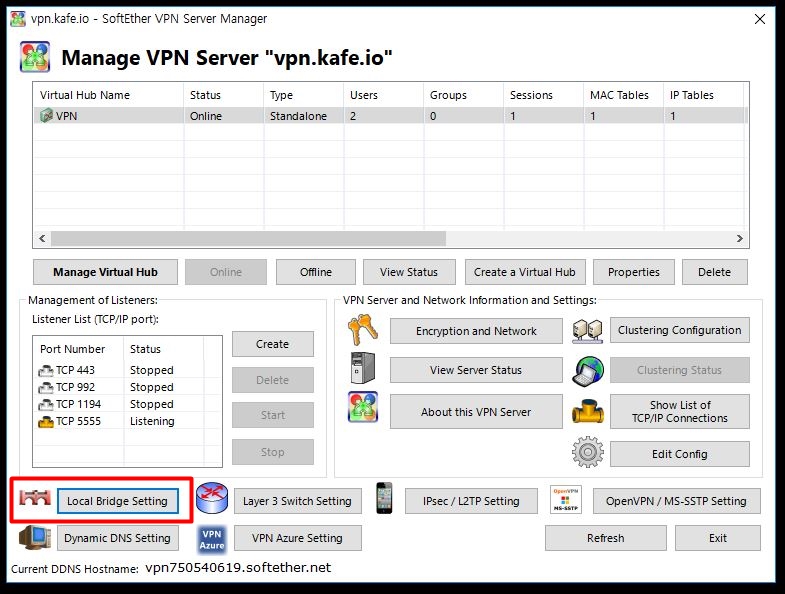Click the OpenVPN MS-SSTP logo icon
Image resolution: width=785 pixels, height=594 pixels.
566,499
